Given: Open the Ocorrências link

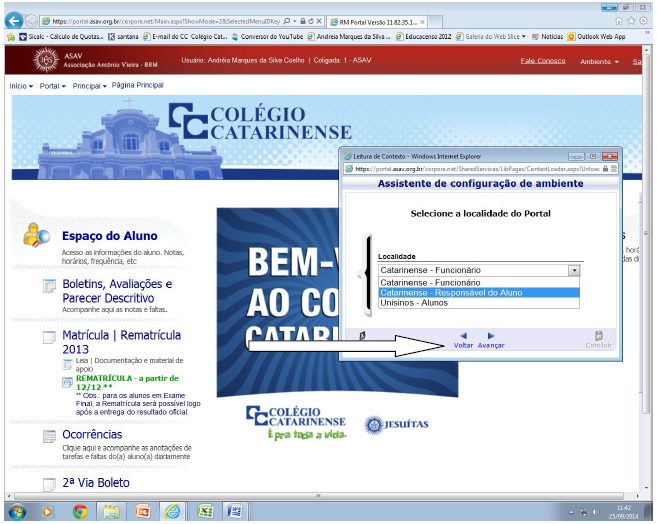Looking at the screenshot, I should coord(92,434).
